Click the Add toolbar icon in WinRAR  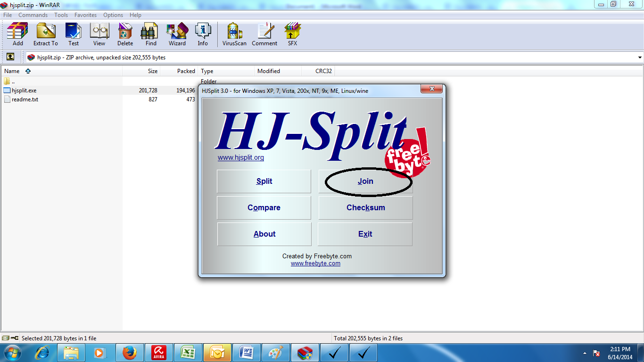17,34
